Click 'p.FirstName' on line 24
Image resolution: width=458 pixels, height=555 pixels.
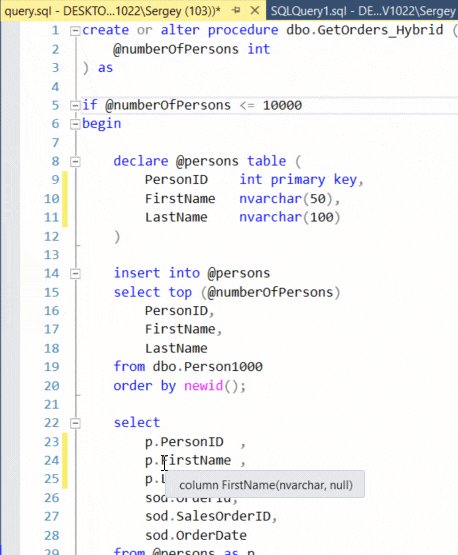click(x=188, y=460)
